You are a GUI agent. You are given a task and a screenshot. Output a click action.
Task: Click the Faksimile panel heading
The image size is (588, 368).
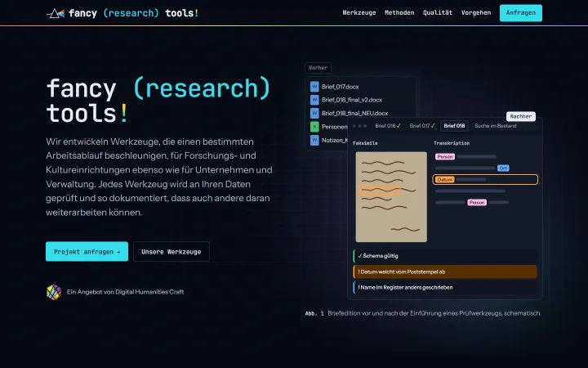(365, 143)
